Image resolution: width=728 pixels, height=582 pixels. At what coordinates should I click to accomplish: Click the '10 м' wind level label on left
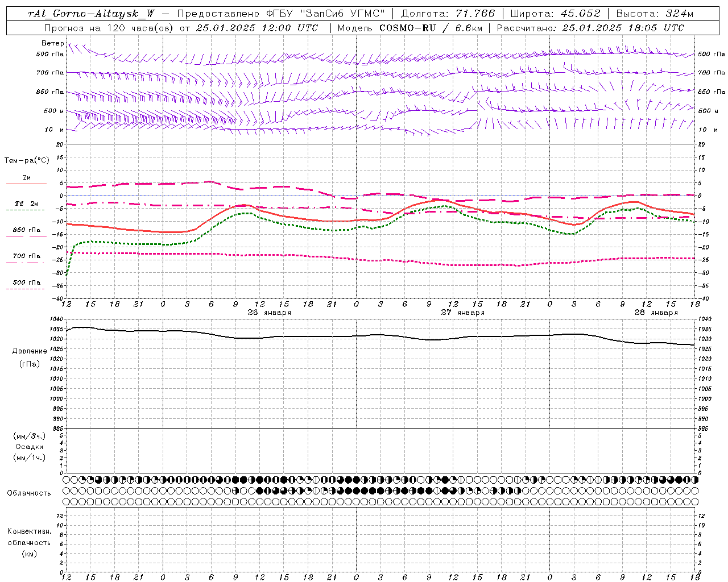(x=54, y=130)
